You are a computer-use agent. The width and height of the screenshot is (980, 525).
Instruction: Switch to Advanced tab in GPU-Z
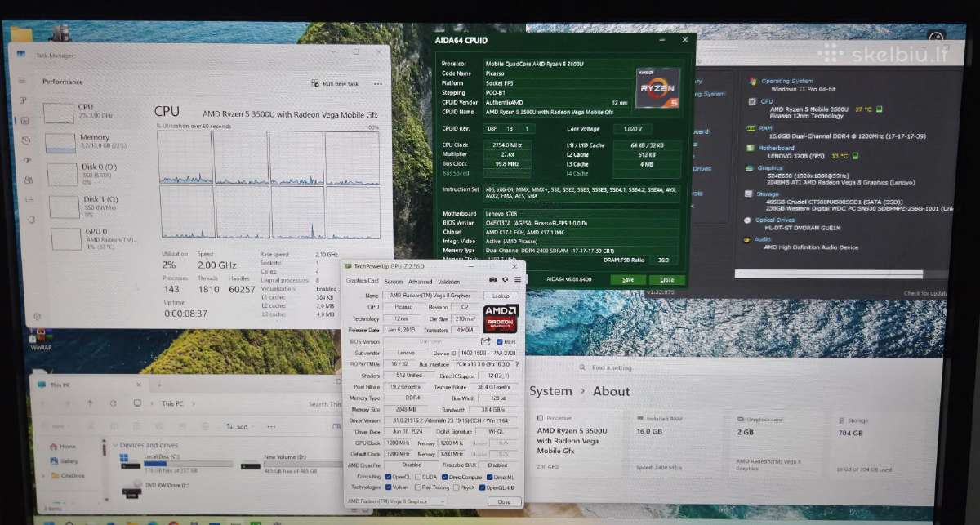420,282
